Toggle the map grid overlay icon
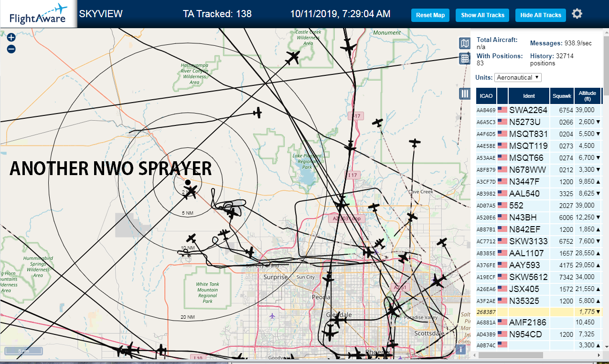The image size is (609, 364). pyautogui.click(x=465, y=59)
